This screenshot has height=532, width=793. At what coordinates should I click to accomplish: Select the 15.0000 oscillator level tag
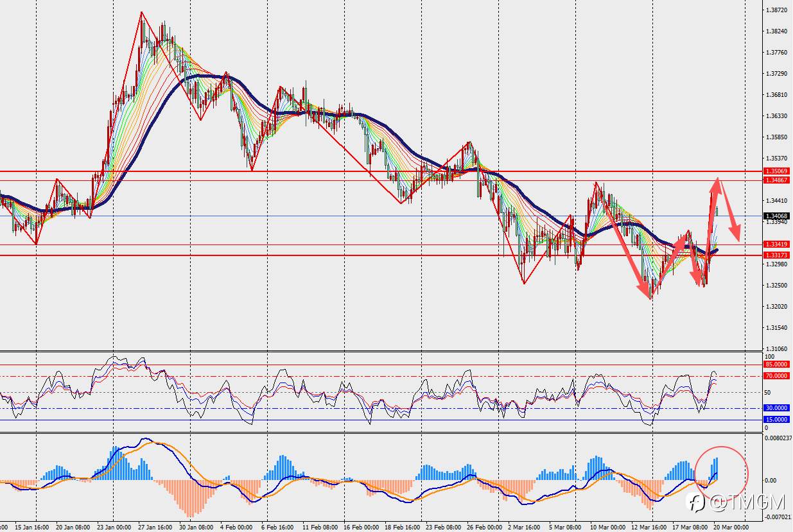776,420
